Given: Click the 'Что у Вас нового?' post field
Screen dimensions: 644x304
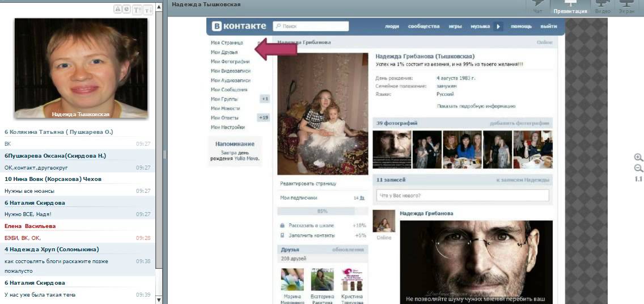Looking at the screenshot, I should [463, 195].
